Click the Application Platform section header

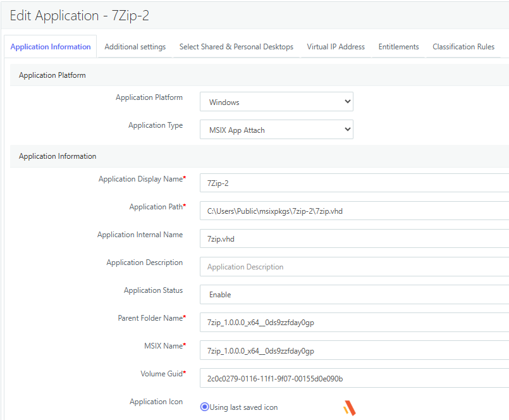pos(52,75)
